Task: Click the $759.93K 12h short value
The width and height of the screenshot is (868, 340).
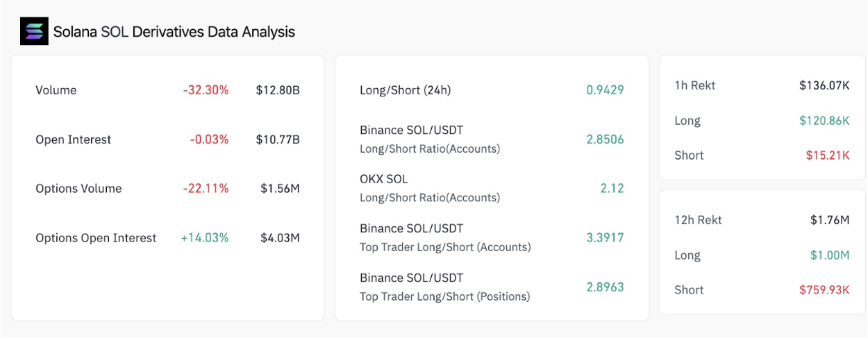Action: (x=824, y=290)
